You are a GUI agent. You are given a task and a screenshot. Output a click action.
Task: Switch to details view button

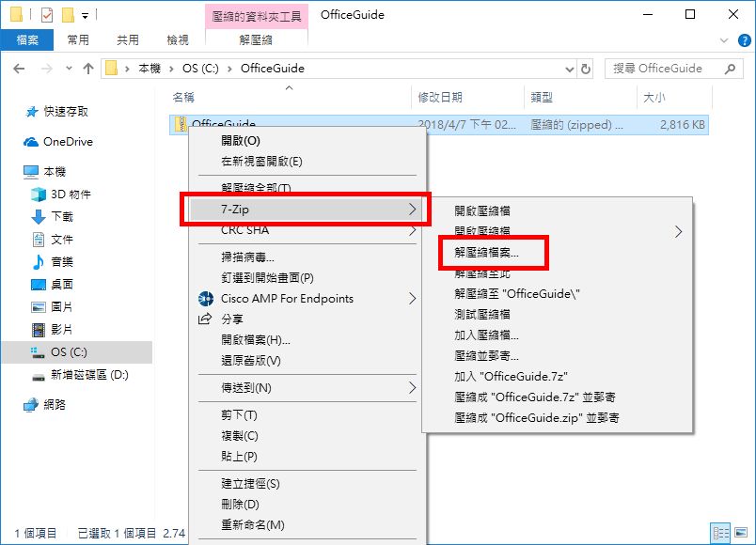pyautogui.click(x=721, y=533)
